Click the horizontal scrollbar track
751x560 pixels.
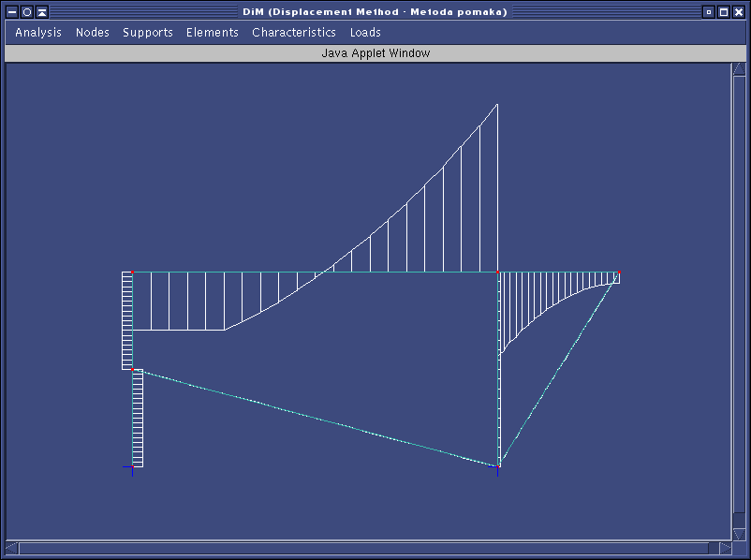(369, 548)
